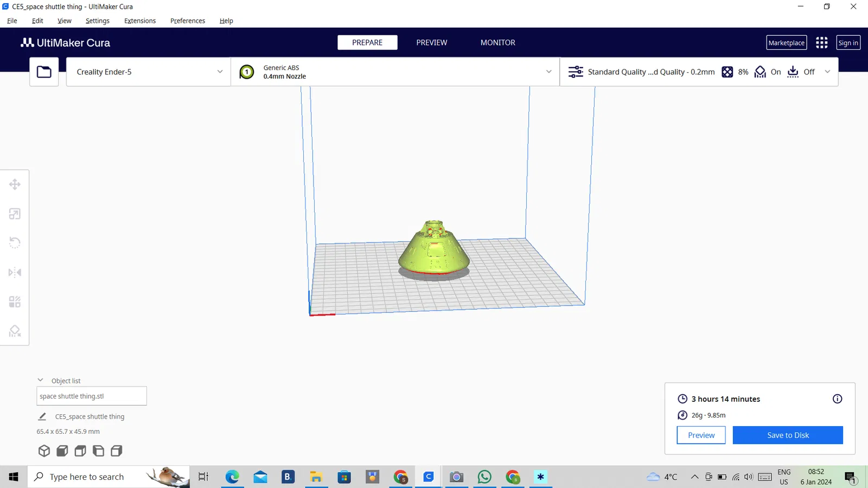Select space shuttle thing.stl in object list
The height and width of the screenshot is (488, 868).
(92, 396)
